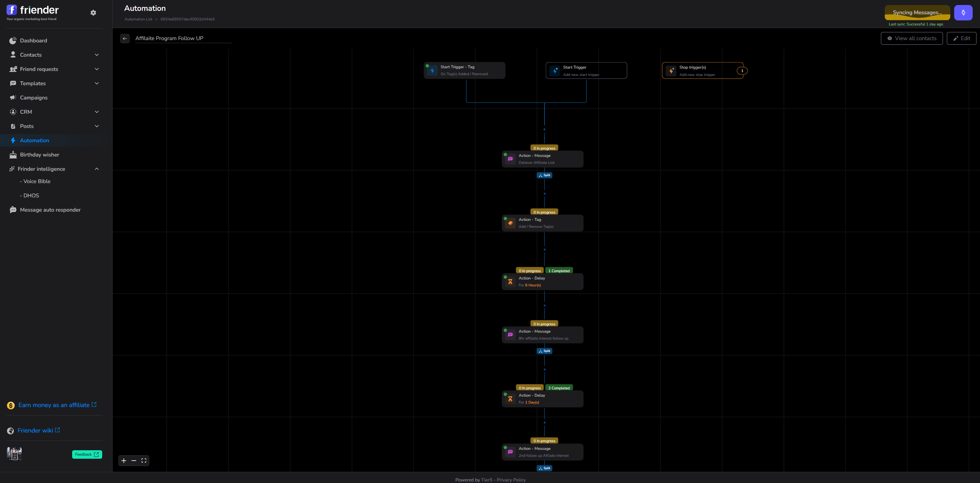Click the purple extension icon button top right
This screenshot has width=980, height=483.
tap(963, 13)
